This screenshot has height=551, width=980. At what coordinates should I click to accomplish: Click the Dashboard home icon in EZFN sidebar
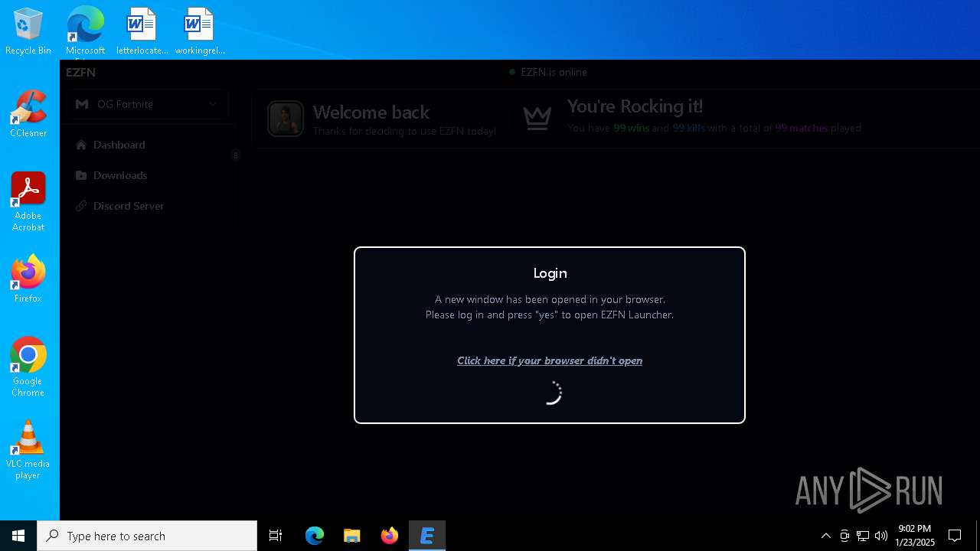(81, 145)
